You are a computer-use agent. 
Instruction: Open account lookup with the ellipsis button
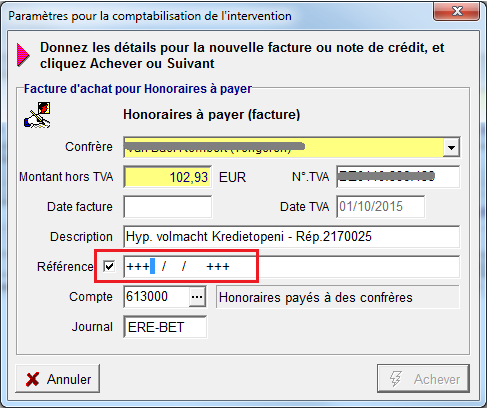click(197, 296)
